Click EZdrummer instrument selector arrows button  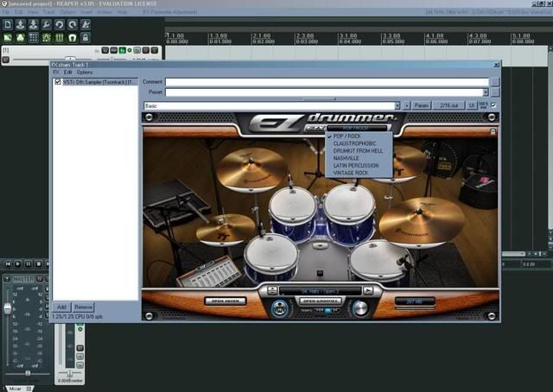[x=272, y=291]
